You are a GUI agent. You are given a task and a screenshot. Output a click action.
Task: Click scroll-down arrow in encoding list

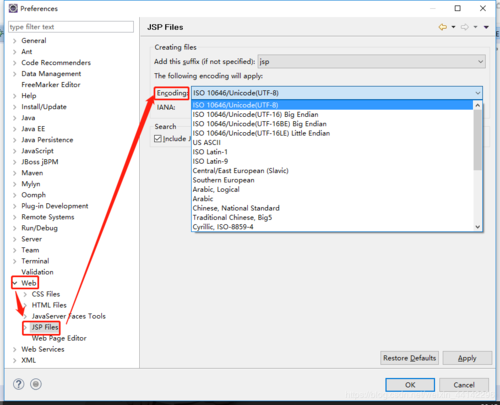[477, 227]
